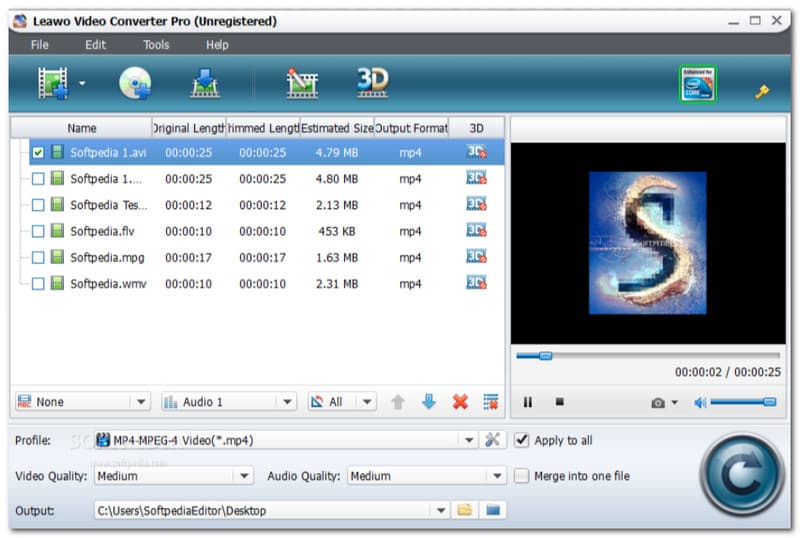Open the video Edit tool icon

[302, 84]
